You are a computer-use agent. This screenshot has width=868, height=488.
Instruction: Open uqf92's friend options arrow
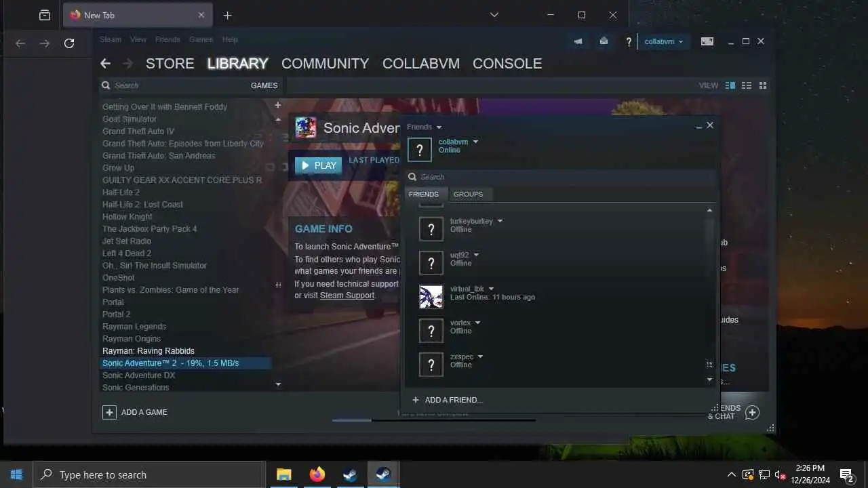[x=476, y=255]
